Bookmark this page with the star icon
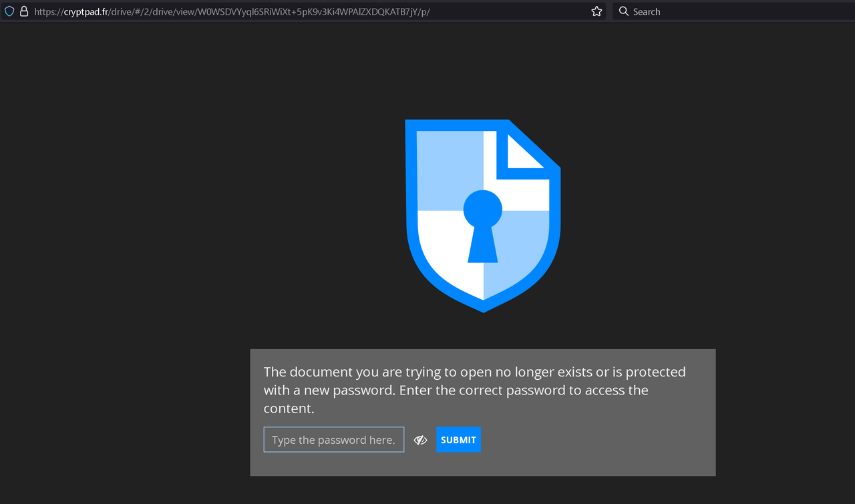The height and width of the screenshot is (504, 855). (x=596, y=11)
